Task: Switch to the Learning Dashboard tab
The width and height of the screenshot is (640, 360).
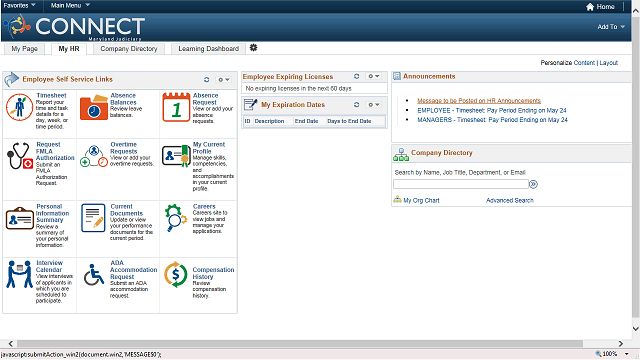Action: pyautogui.click(x=209, y=49)
